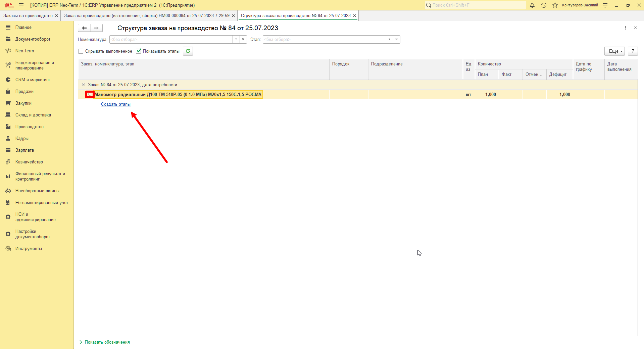Select Дефицит cell with value 1,000

[559, 94]
